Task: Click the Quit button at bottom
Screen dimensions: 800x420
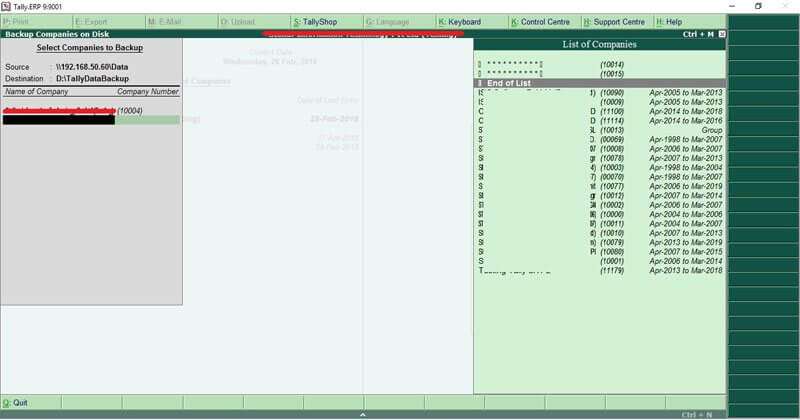Action: point(31,403)
